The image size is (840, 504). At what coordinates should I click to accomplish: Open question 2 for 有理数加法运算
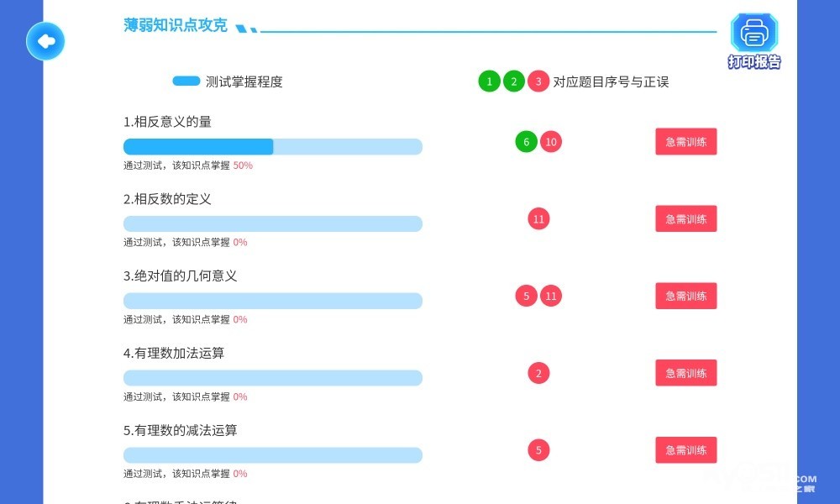538,373
